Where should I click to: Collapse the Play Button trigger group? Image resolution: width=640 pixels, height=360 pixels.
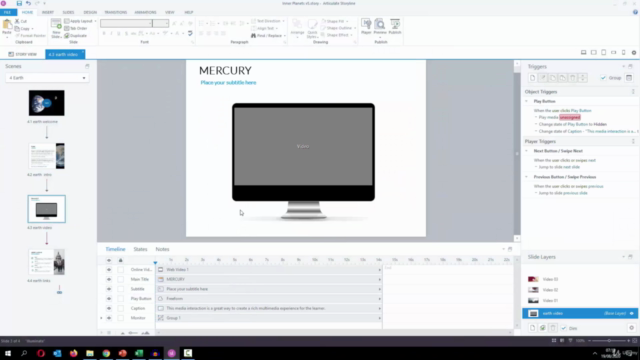(x=527, y=101)
